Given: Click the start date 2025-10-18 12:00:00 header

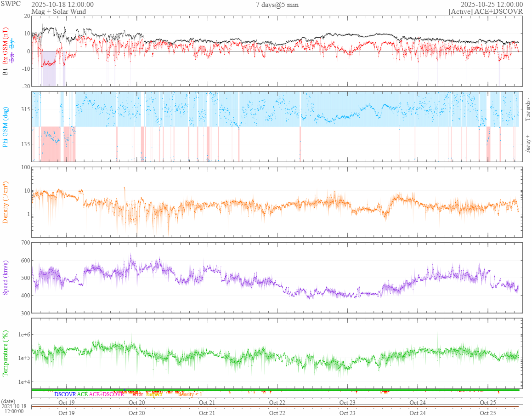Looking at the screenshot, I should click(62, 5).
